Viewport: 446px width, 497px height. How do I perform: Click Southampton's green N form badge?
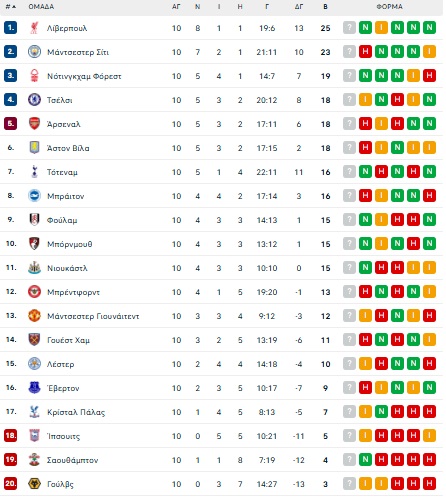[x=365, y=460]
